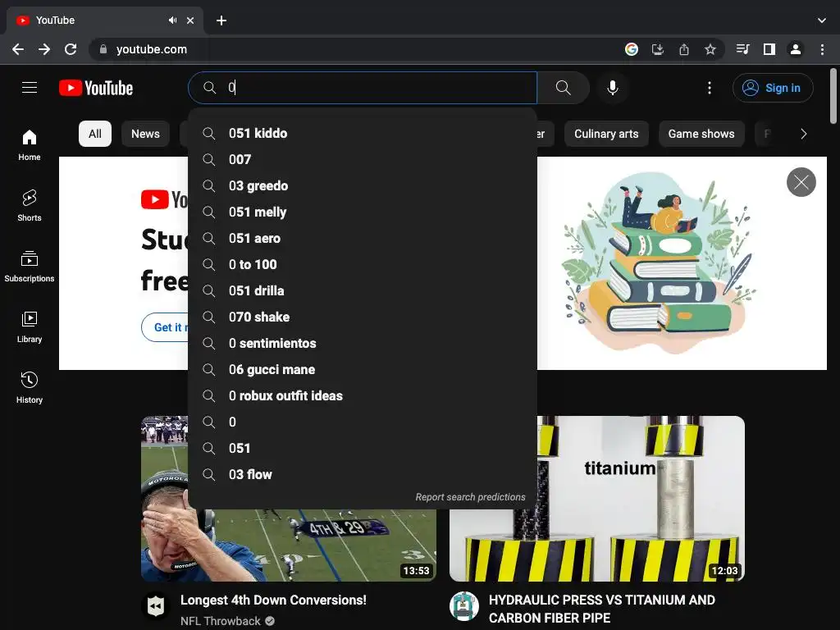Open 'Longest 4th Down Conversions!' title

coord(273,600)
